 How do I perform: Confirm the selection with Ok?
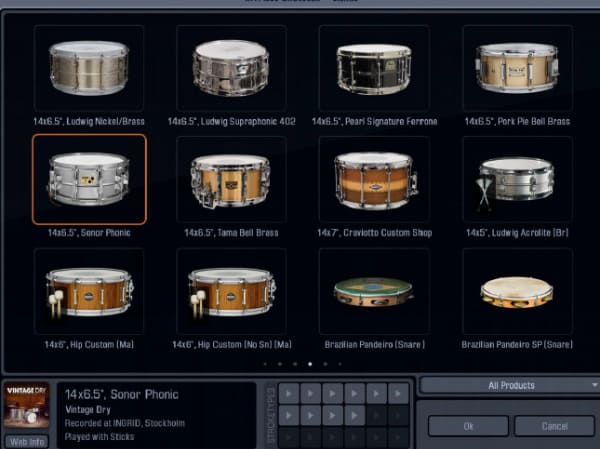pos(468,426)
